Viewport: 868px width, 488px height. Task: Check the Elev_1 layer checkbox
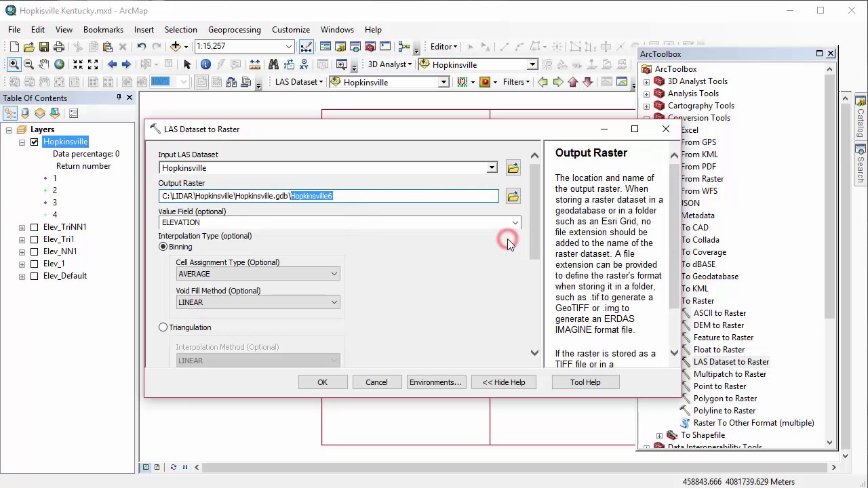[x=34, y=264]
